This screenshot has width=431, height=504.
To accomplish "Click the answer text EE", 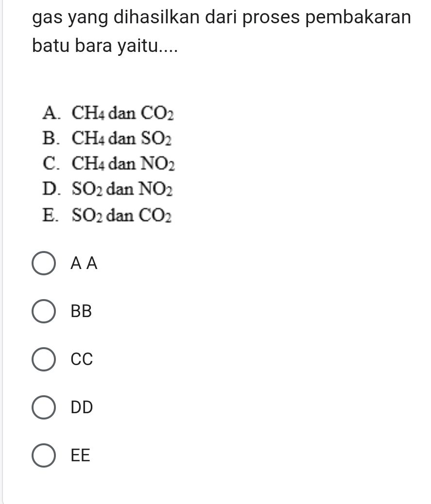I will [x=80, y=455].
